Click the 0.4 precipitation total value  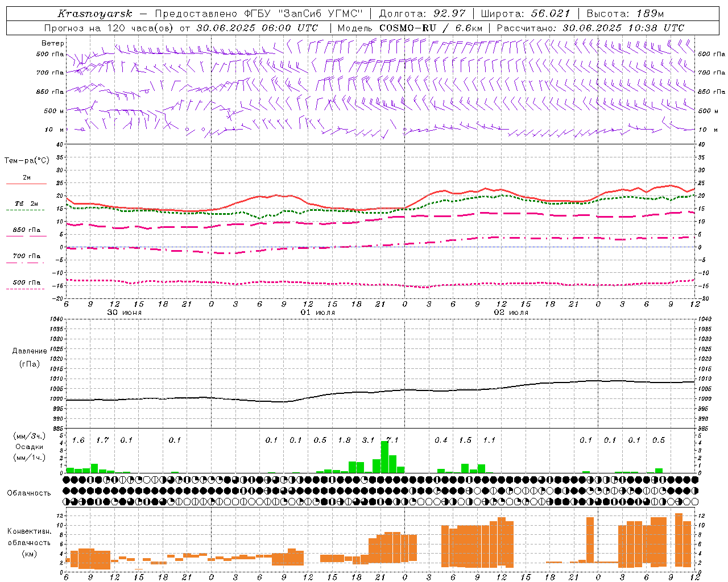[441, 440]
